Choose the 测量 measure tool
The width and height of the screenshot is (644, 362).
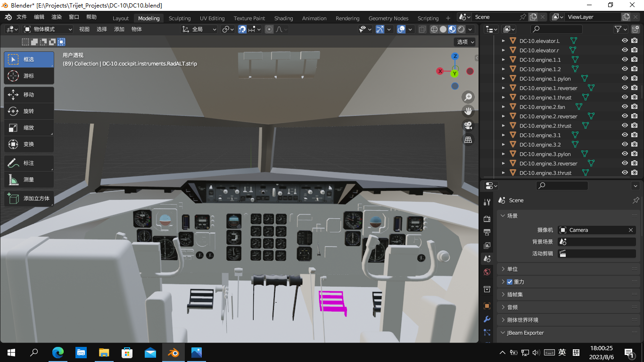[29, 180]
